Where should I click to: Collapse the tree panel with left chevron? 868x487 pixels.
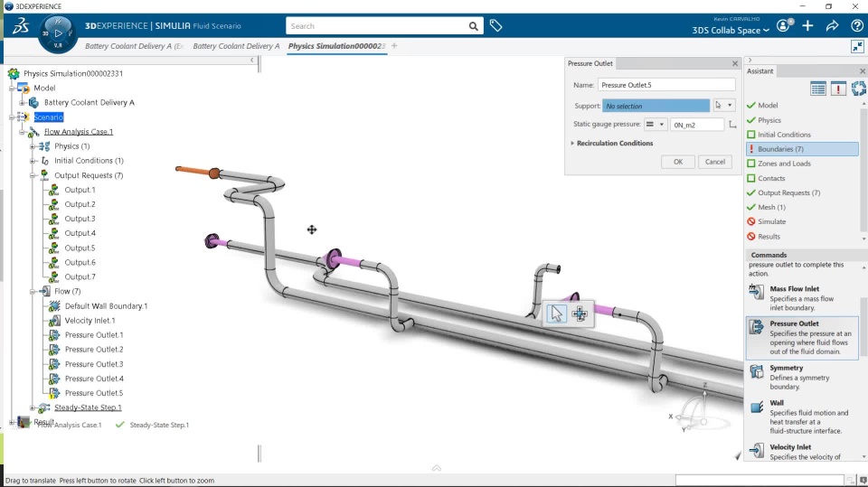click(252, 60)
